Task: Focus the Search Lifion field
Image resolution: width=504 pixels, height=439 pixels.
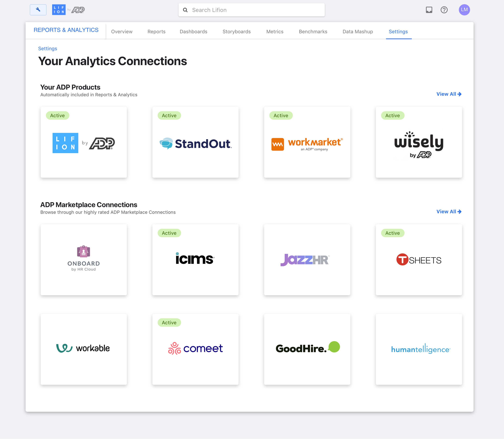Action: [255, 10]
